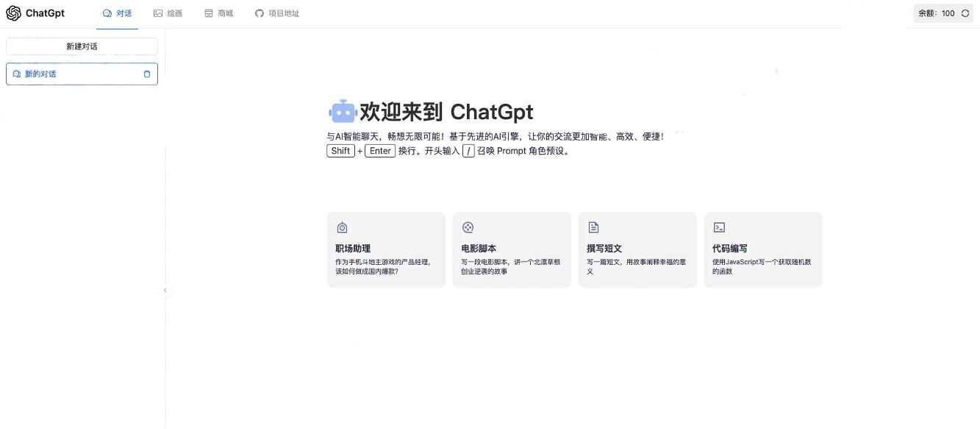980x429 pixels.
Task: Click the ChatGpt logo icon
Action: point(13,13)
